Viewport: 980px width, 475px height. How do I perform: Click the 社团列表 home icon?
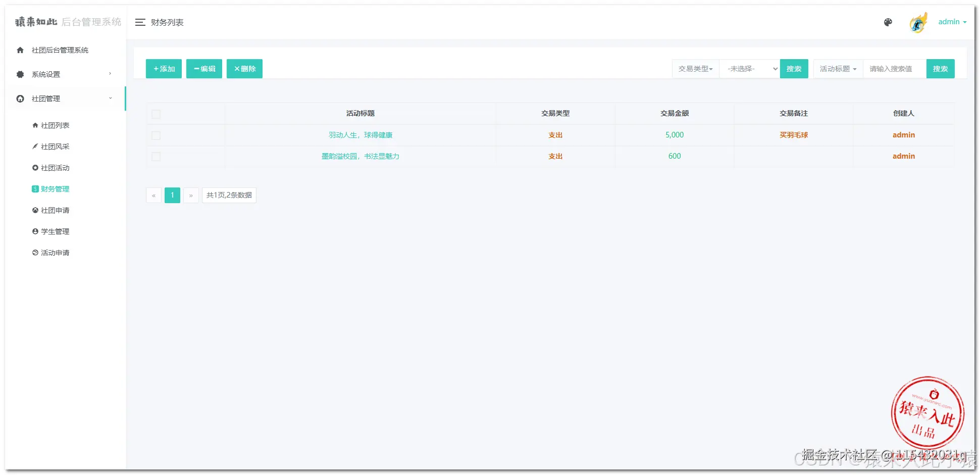[35, 125]
